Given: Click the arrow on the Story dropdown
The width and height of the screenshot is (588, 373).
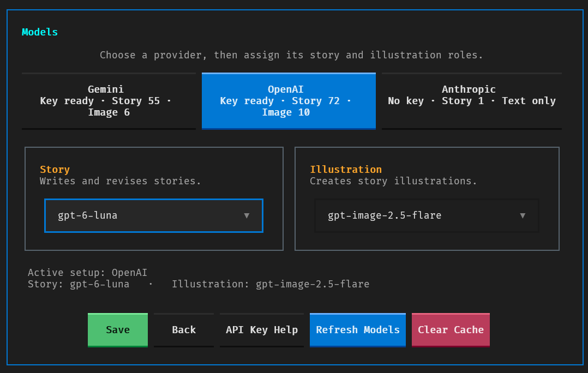Looking at the screenshot, I should pyautogui.click(x=247, y=215).
